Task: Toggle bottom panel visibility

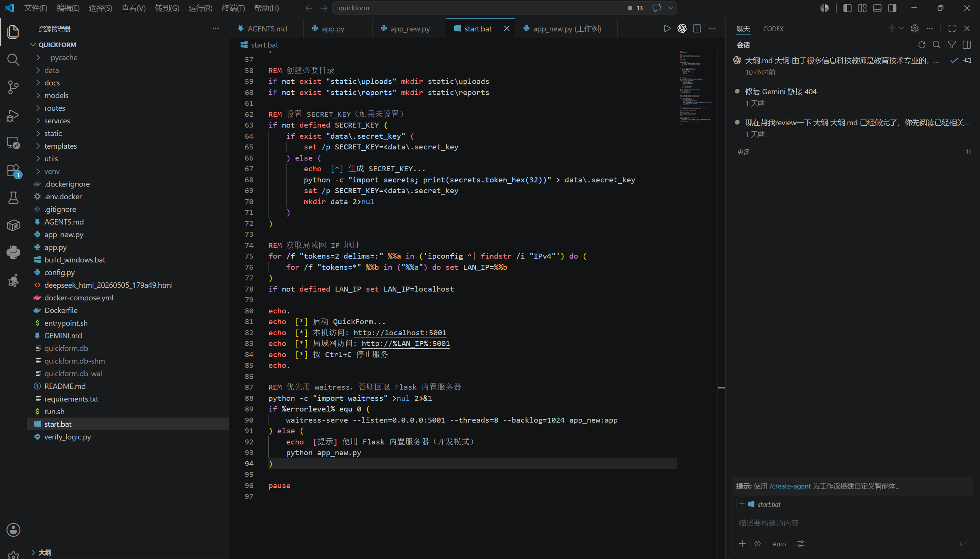Action: click(x=877, y=8)
